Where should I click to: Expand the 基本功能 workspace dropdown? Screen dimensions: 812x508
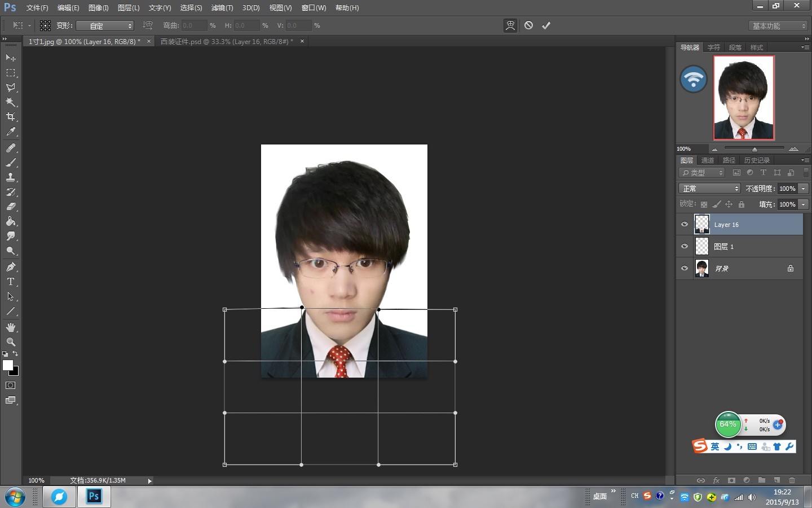779,26
